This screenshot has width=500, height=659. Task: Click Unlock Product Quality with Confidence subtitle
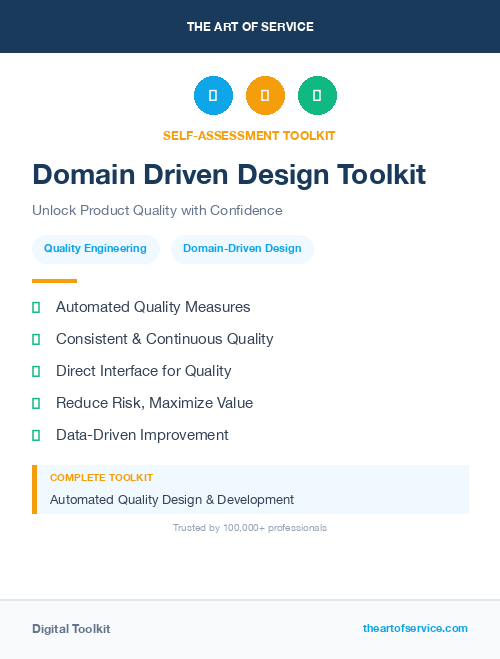point(157,210)
